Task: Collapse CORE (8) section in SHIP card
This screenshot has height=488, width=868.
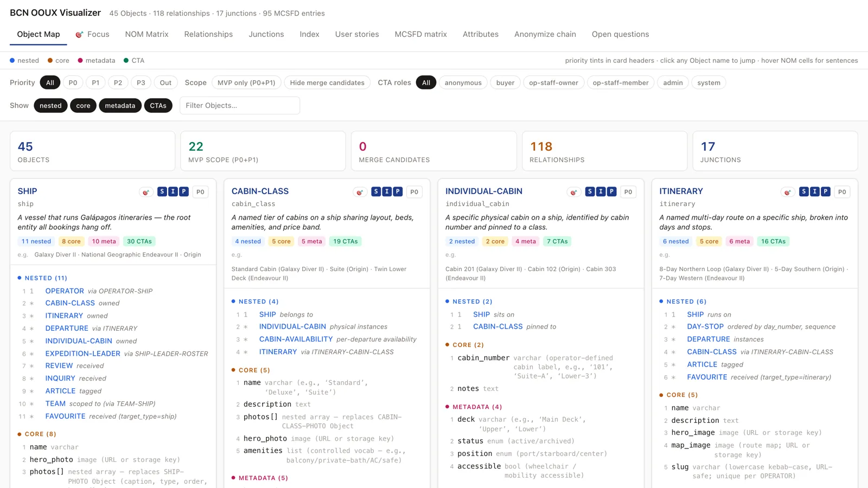Action: pos(37,434)
